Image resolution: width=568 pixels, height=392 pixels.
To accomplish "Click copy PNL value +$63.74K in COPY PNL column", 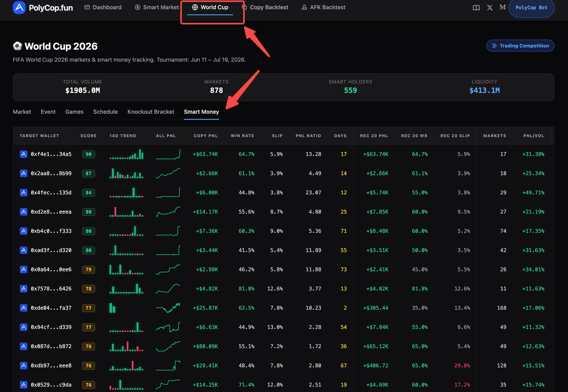I will click(x=205, y=154).
